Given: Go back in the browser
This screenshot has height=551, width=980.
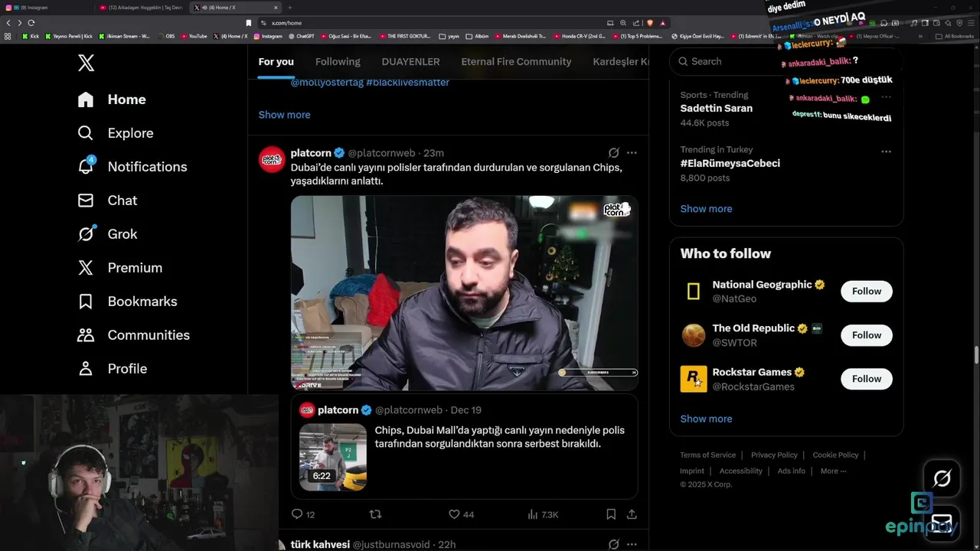Looking at the screenshot, I should coord(8,23).
